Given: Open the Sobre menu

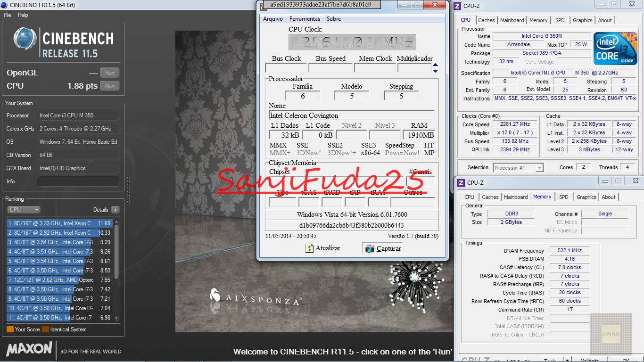Looking at the screenshot, I should (x=334, y=19).
